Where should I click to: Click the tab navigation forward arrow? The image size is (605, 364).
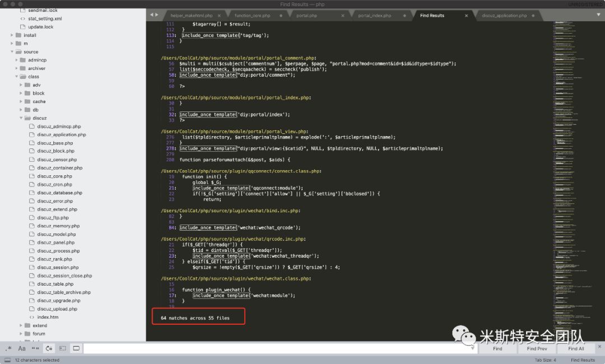[x=157, y=15]
